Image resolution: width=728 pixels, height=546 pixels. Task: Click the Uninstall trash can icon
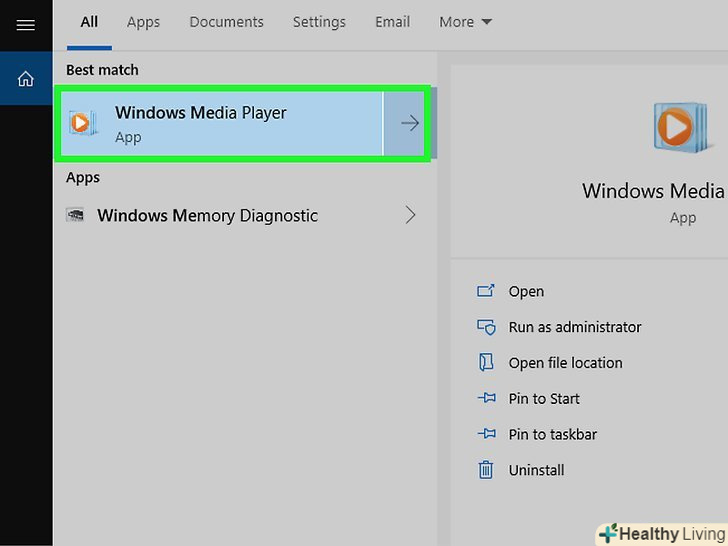pyautogui.click(x=487, y=470)
